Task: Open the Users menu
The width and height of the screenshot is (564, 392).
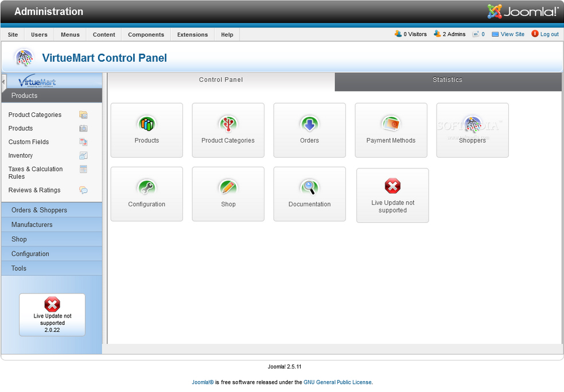Action: point(39,34)
